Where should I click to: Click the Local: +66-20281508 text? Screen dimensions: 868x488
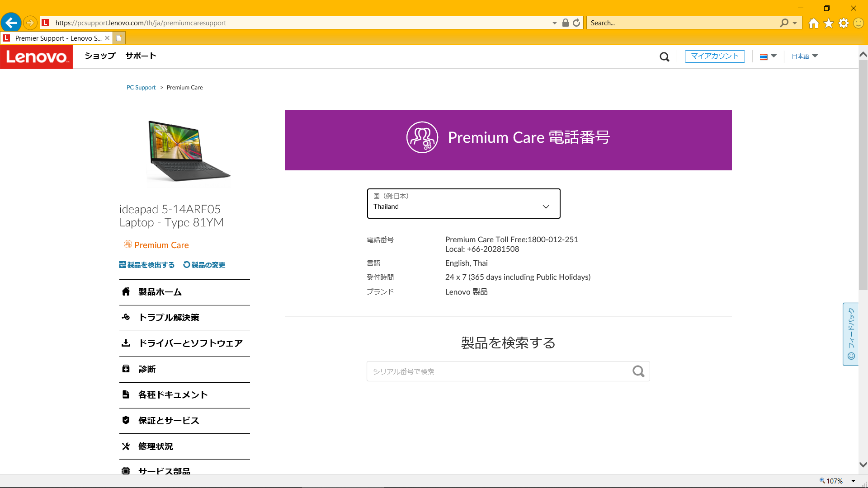click(482, 249)
